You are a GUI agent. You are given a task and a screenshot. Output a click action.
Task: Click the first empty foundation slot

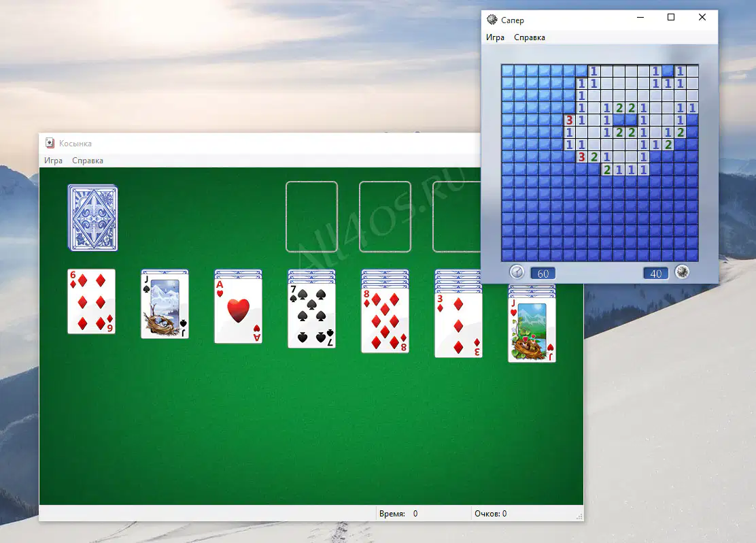pyautogui.click(x=311, y=216)
